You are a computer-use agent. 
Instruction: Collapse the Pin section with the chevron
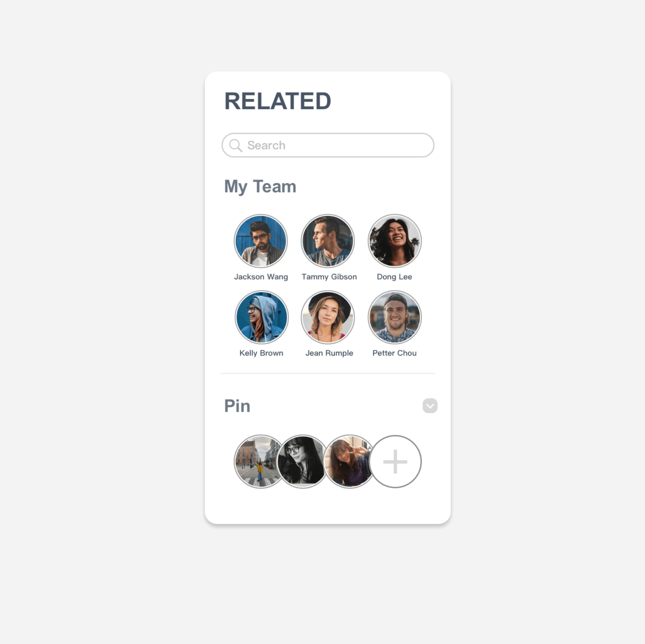click(x=430, y=406)
